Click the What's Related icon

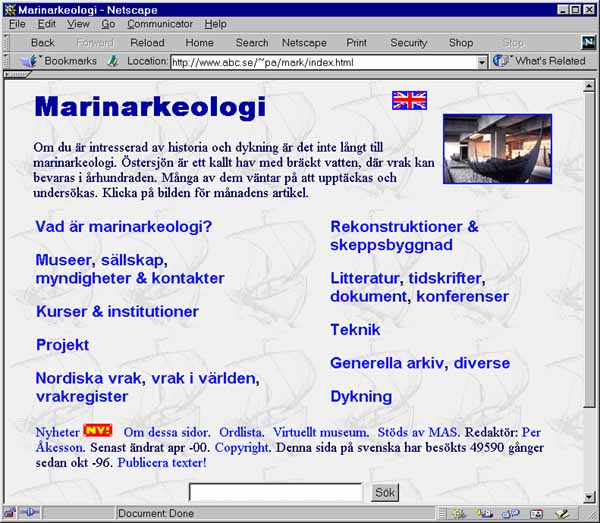pyautogui.click(x=501, y=60)
